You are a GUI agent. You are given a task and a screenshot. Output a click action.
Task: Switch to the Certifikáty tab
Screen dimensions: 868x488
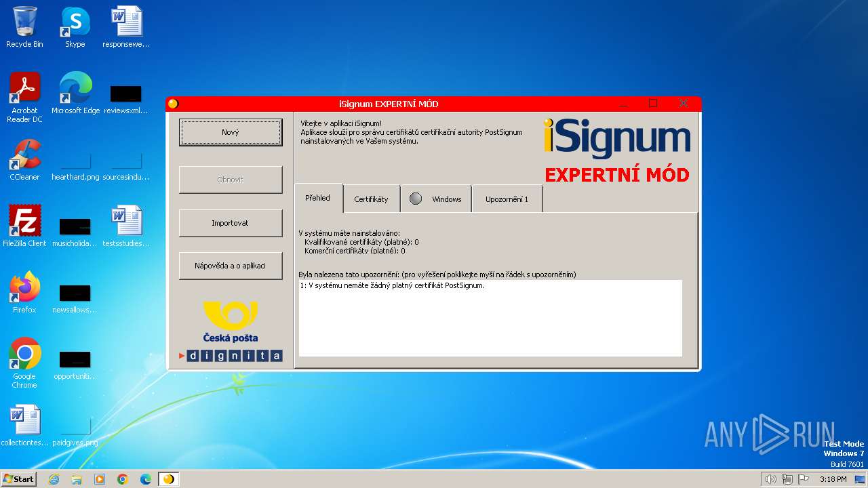point(371,199)
